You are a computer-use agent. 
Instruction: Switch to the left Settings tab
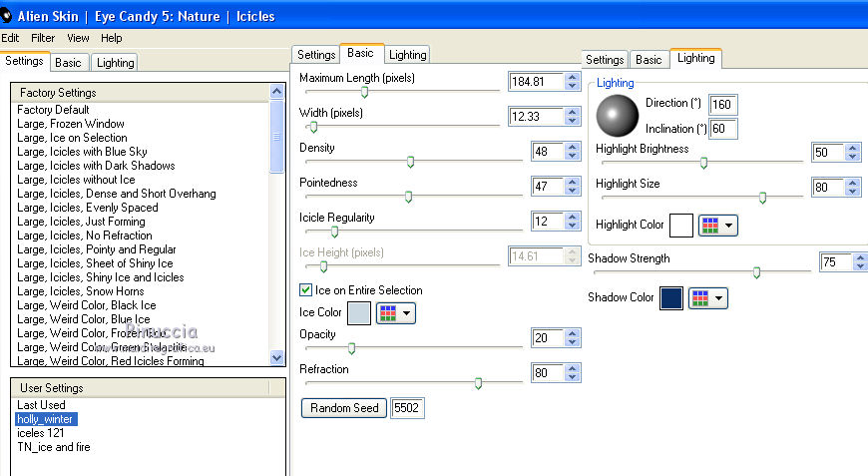[x=24, y=61]
